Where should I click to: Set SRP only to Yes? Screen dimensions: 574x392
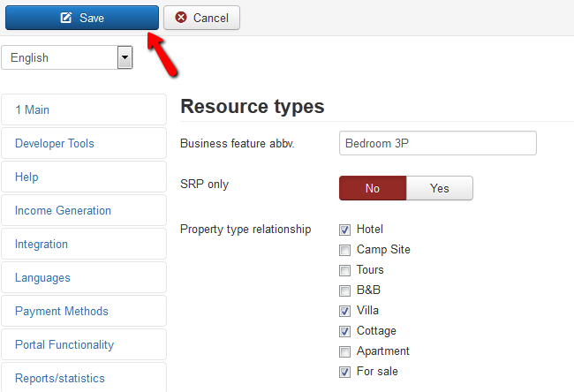[440, 188]
